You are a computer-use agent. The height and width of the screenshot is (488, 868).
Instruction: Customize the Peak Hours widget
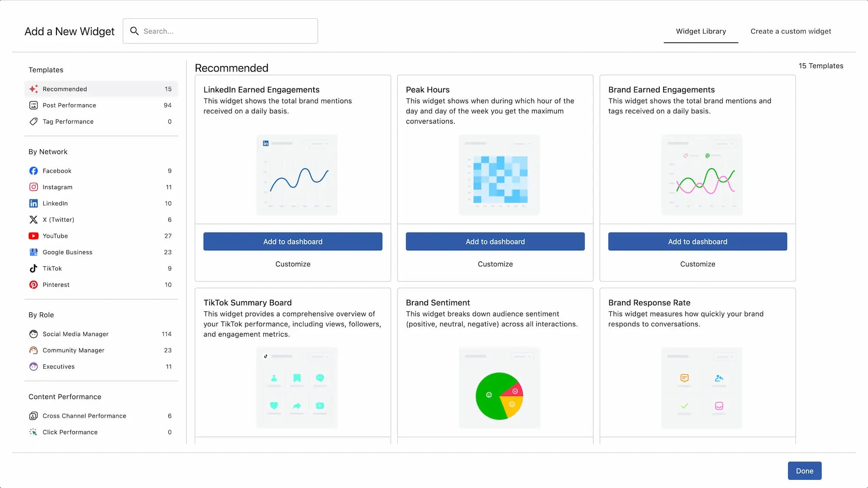coord(495,264)
